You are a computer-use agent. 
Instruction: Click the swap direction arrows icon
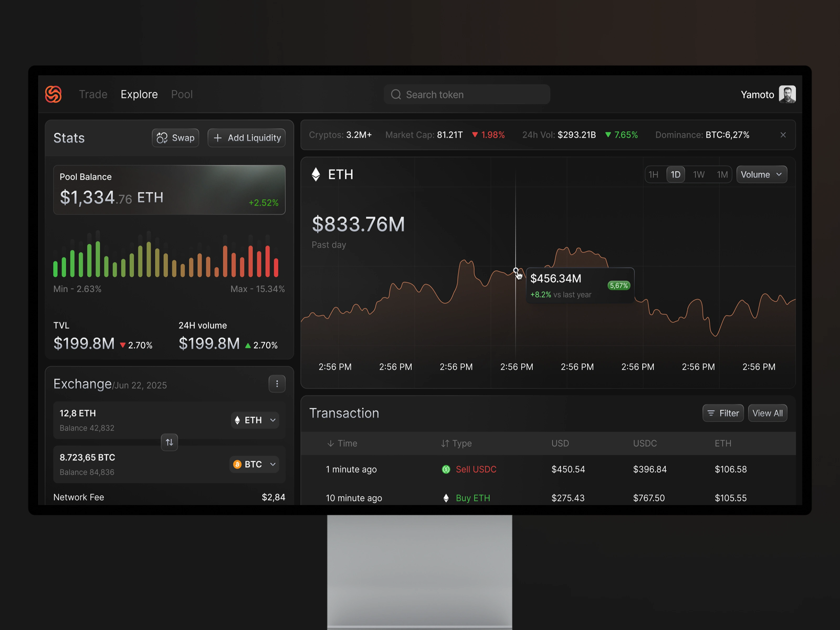pyautogui.click(x=169, y=442)
